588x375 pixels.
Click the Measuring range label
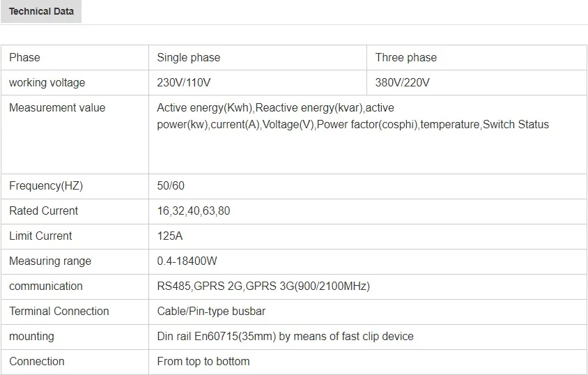[x=50, y=261]
